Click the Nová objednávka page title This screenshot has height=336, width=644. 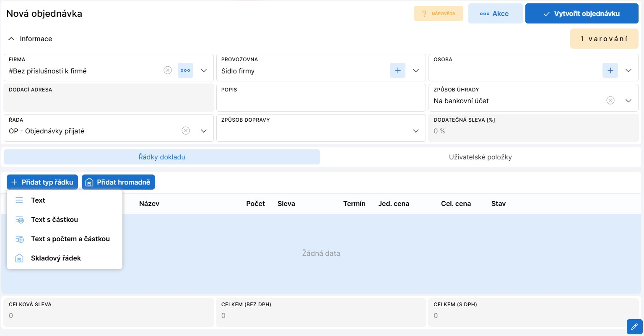[44, 13]
